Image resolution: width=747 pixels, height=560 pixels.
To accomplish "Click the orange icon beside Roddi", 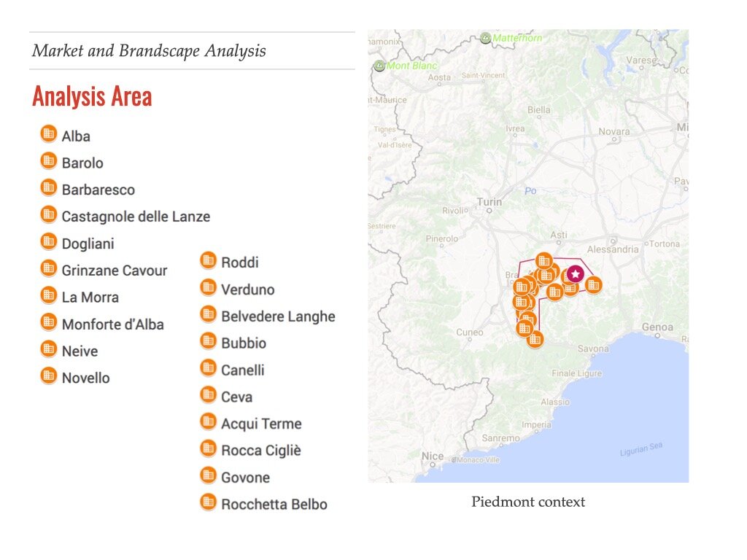I will (208, 260).
